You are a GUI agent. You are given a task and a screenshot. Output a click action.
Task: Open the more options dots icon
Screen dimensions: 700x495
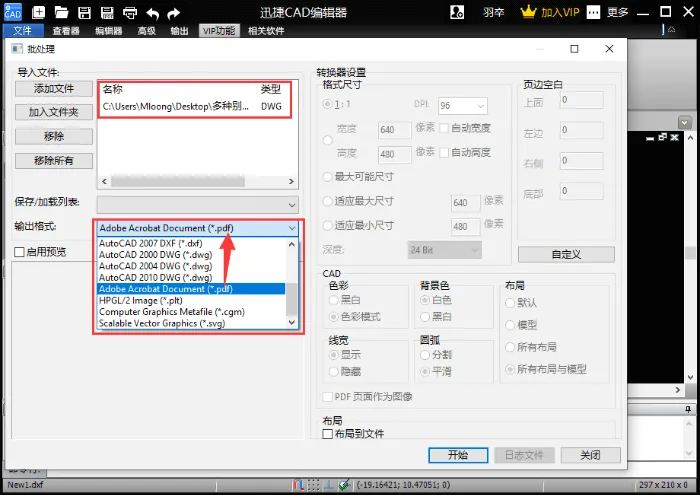pos(593,12)
